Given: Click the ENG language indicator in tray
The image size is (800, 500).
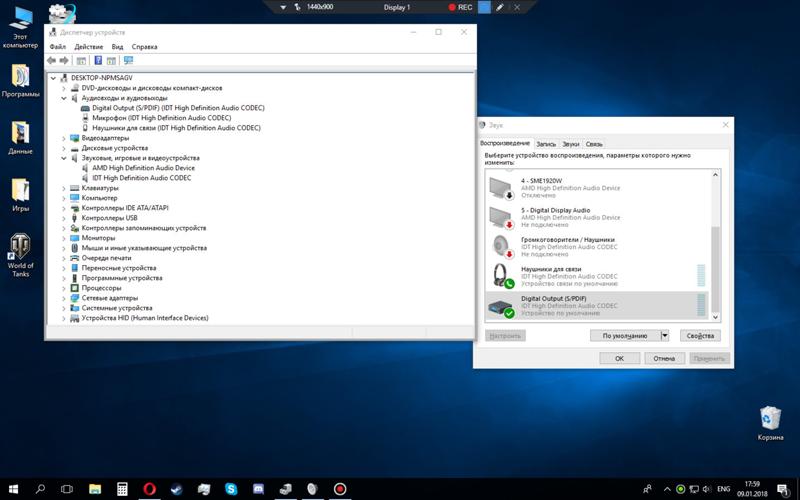Looking at the screenshot, I should coord(723,489).
